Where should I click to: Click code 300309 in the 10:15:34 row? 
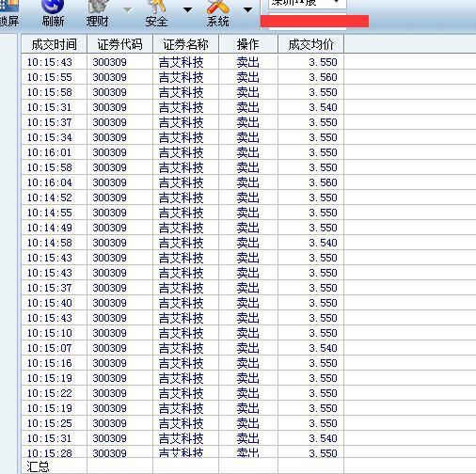[109, 137]
